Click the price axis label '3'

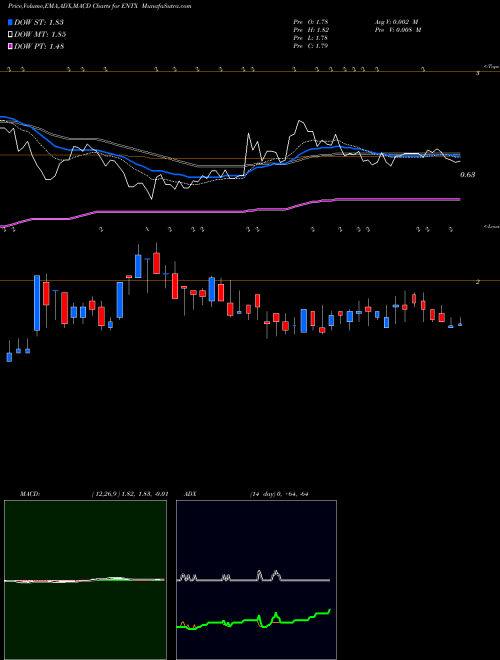pos(477,74)
